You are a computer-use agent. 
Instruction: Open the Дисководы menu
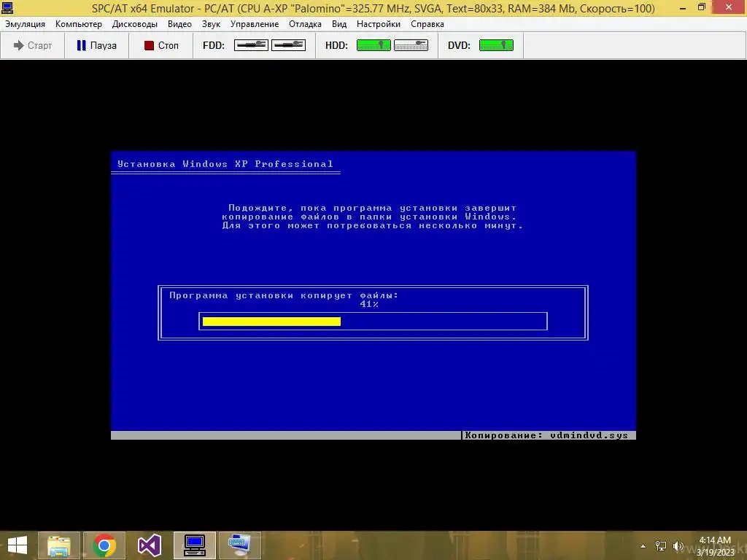coord(135,24)
